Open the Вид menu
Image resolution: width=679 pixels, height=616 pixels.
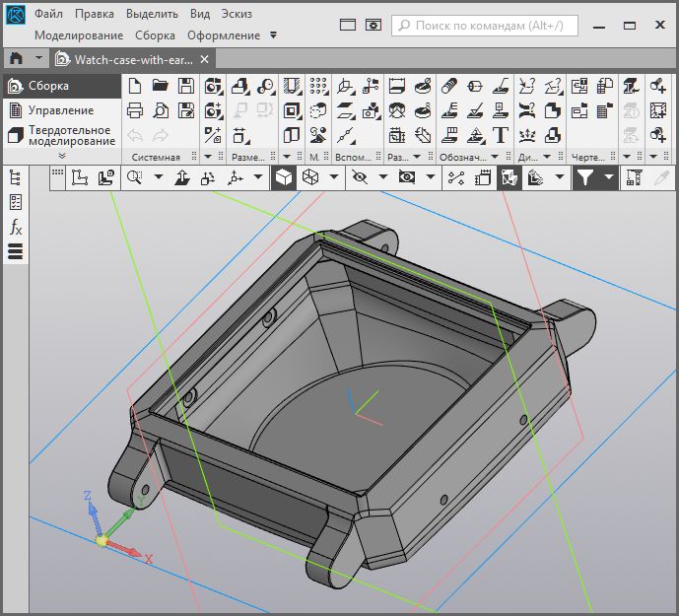200,14
